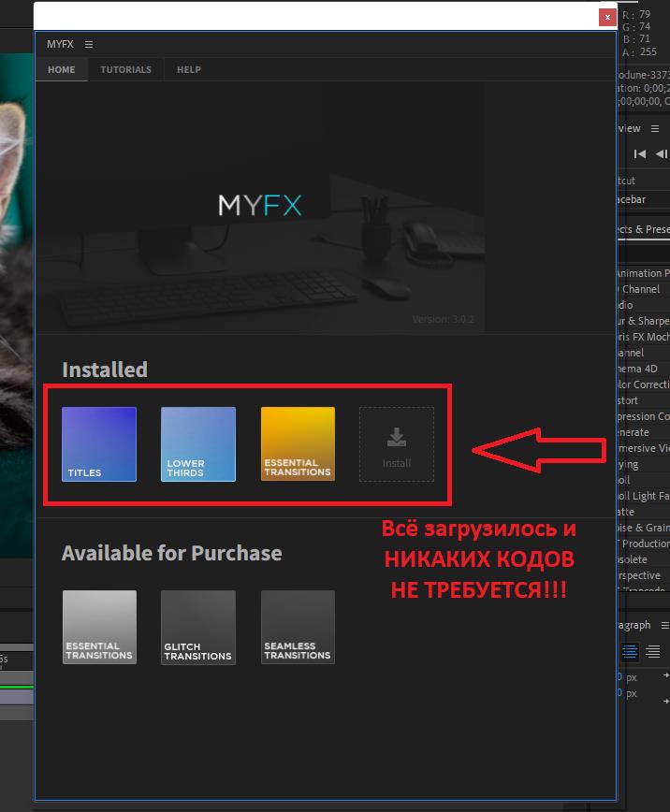Click the Effects & Presets panel title

click(x=644, y=229)
